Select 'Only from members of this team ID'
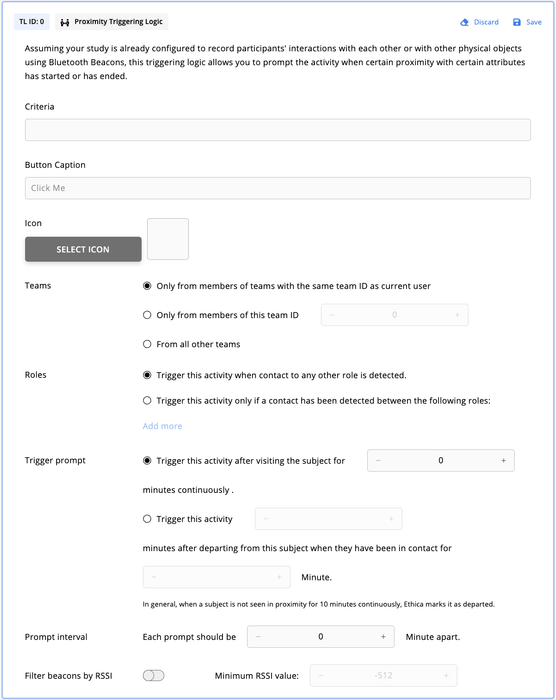This screenshot has width=556, height=700. click(147, 315)
